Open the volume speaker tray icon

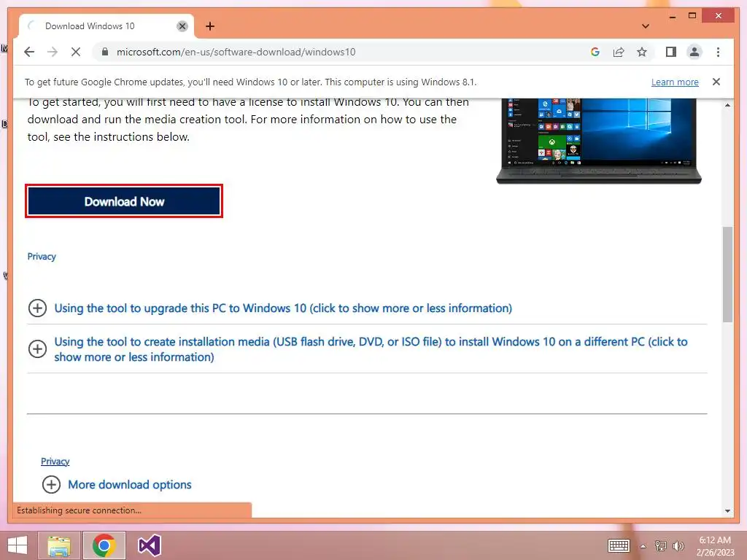[x=678, y=545]
